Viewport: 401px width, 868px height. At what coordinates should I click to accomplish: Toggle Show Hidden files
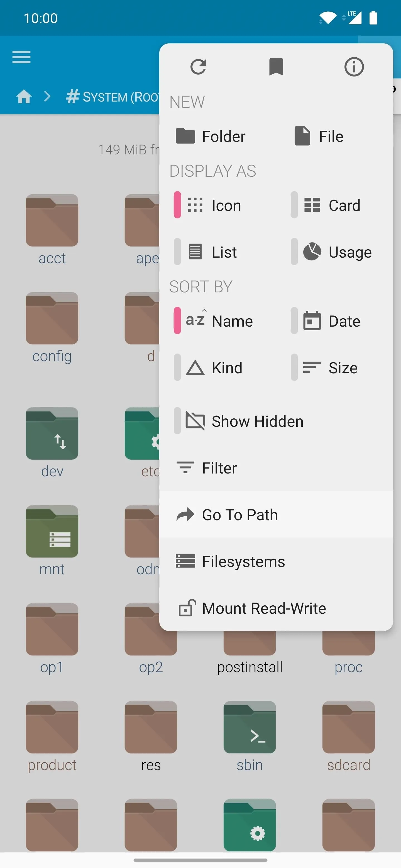click(244, 421)
